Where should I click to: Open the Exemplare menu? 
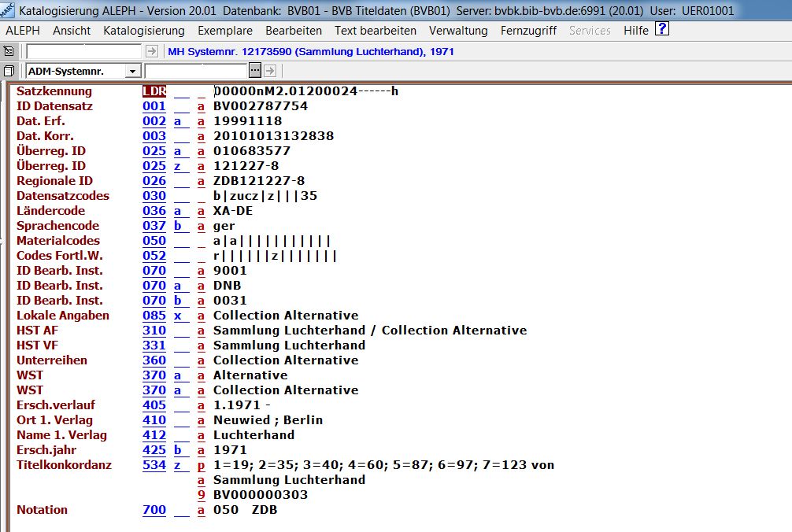click(x=224, y=31)
